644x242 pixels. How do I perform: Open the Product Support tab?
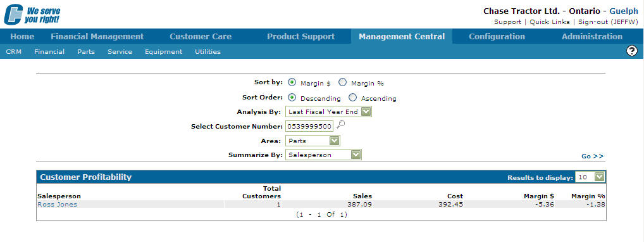300,36
